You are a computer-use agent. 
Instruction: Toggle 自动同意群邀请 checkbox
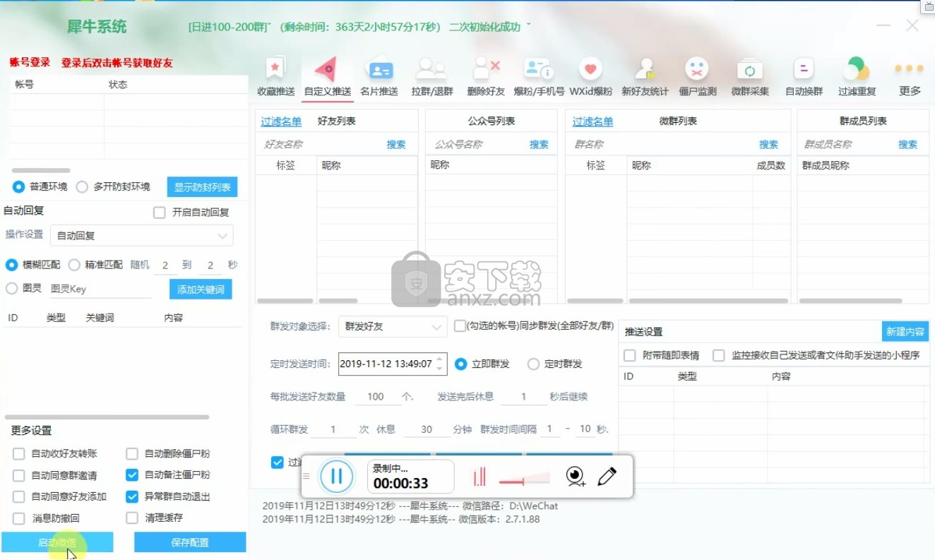tap(18, 475)
